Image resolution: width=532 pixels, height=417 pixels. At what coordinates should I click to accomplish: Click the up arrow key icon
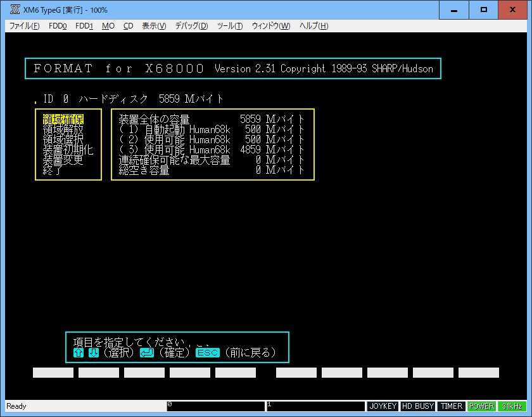point(79,353)
